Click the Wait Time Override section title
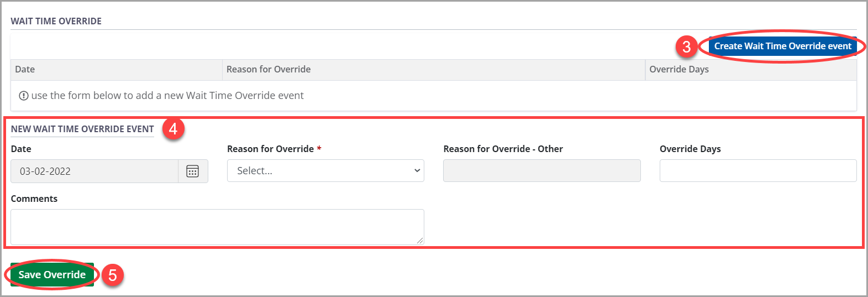868x297 pixels. (56, 21)
